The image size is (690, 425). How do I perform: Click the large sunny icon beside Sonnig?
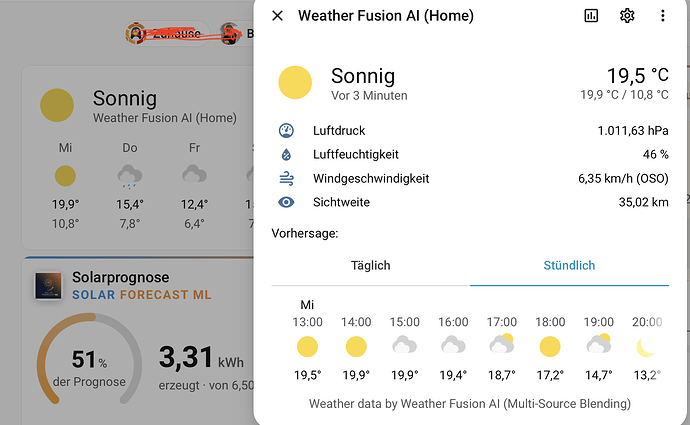[x=295, y=82]
